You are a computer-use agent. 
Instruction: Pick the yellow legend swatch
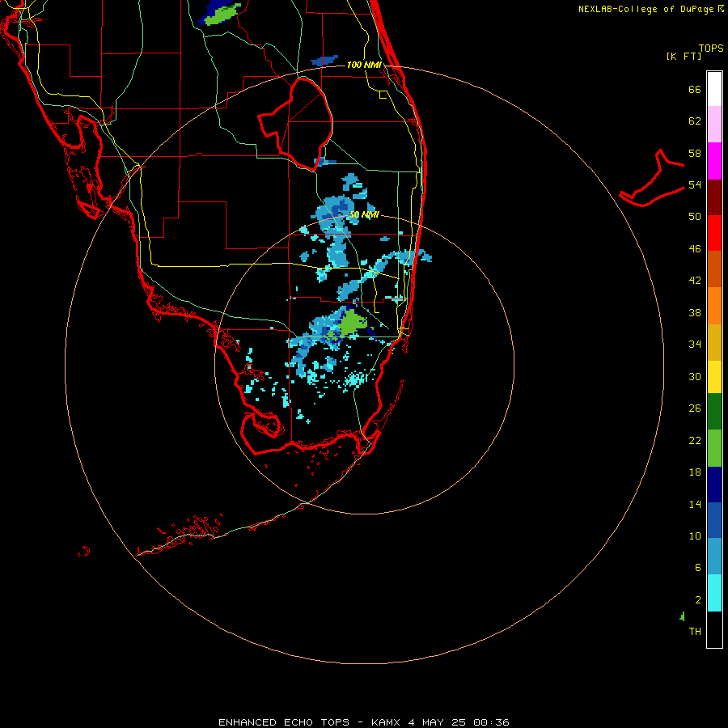coord(714,377)
